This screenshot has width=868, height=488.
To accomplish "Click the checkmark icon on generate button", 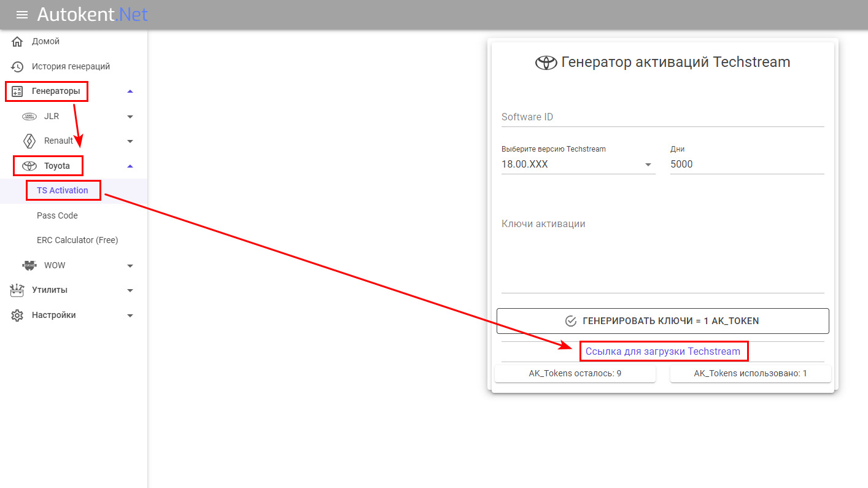I will click(571, 321).
